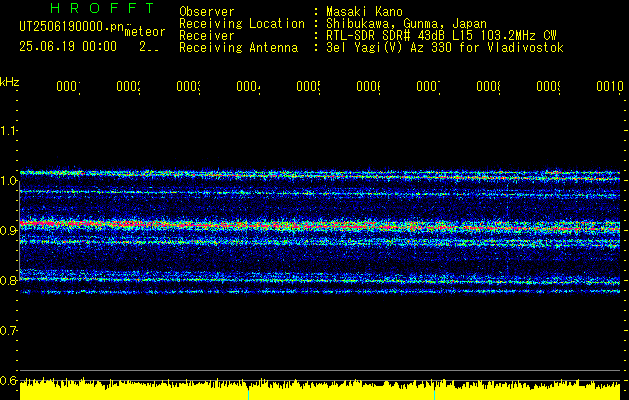Click the date 25.06.19 00:00
This screenshot has width=629, height=400.
click(x=68, y=47)
